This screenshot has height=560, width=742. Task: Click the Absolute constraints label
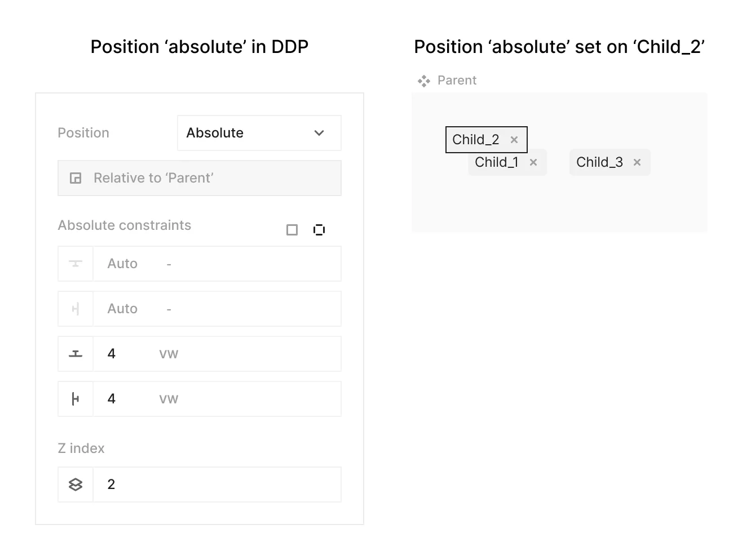(125, 225)
